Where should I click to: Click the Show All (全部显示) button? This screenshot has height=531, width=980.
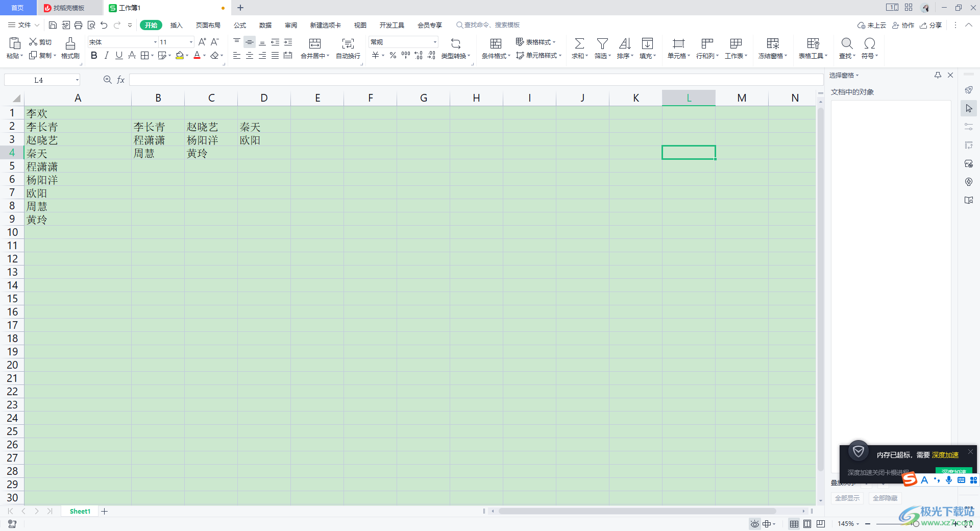pos(847,498)
